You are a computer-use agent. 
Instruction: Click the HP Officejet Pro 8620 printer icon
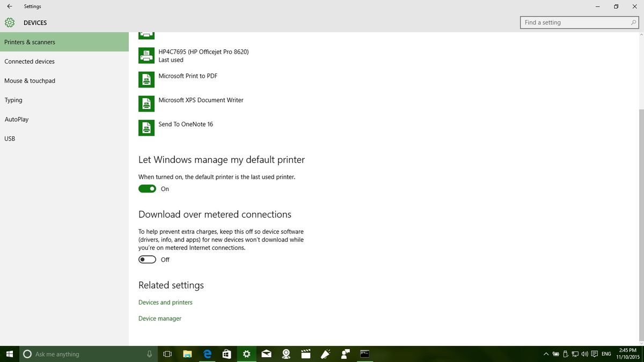click(x=146, y=55)
